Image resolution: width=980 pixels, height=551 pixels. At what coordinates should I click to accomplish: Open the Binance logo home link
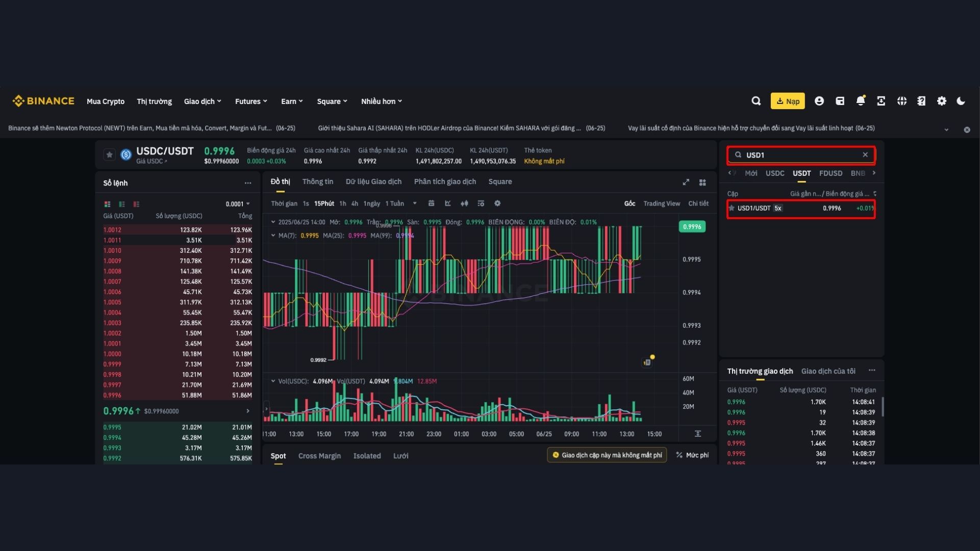tap(43, 101)
